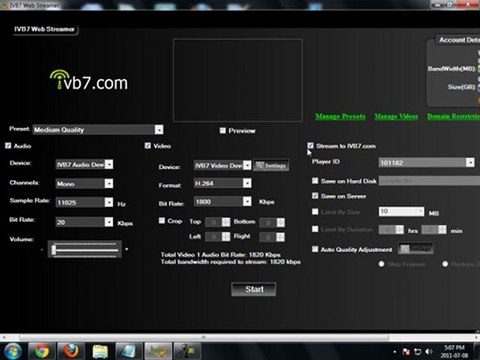The width and height of the screenshot is (480, 360).
Task: Launch Google Chrome from the taskbar
Action: pos(42,351)
